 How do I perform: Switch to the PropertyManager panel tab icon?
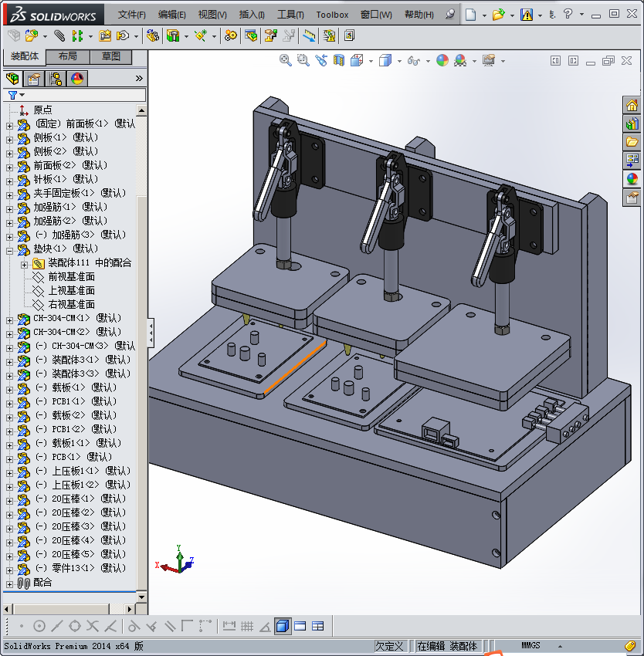(x=34, y=79)
